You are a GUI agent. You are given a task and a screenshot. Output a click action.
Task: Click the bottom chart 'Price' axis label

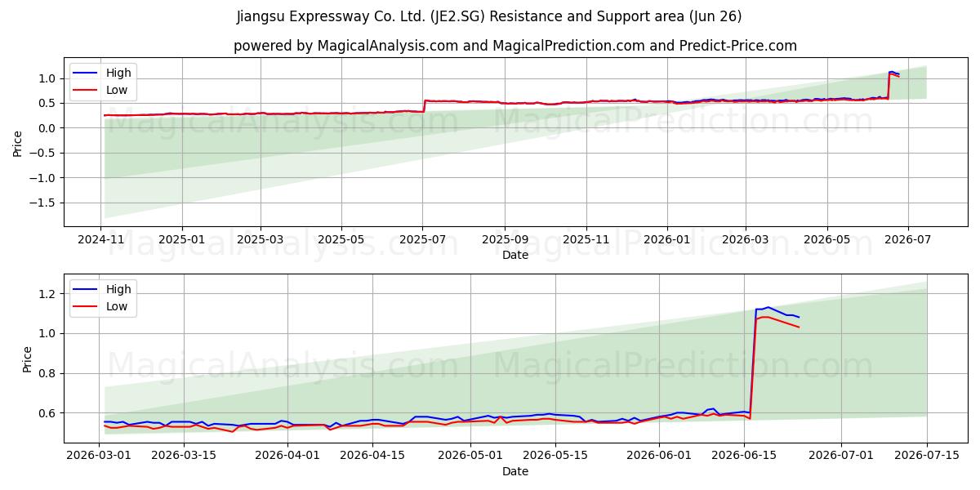(28, 359)
